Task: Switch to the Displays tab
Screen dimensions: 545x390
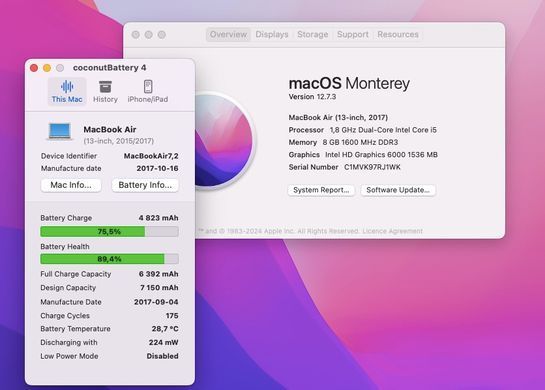Action: (x=272, y=34)
